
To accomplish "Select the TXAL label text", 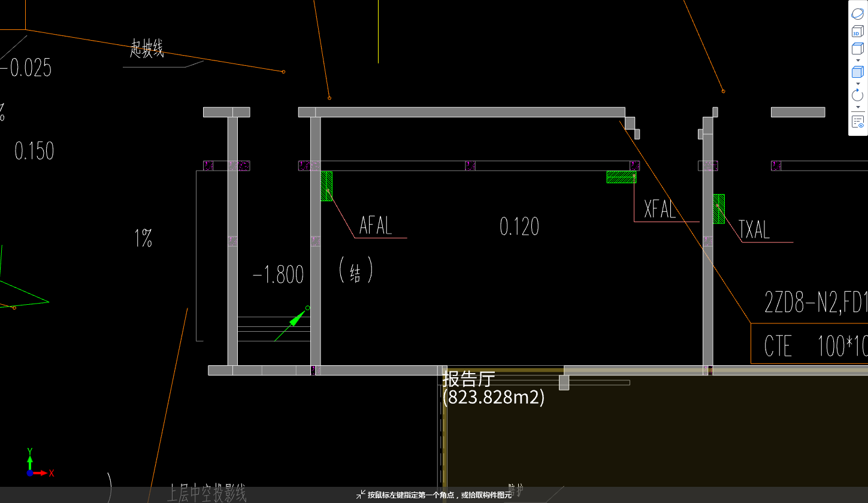I will pos(754,229).
